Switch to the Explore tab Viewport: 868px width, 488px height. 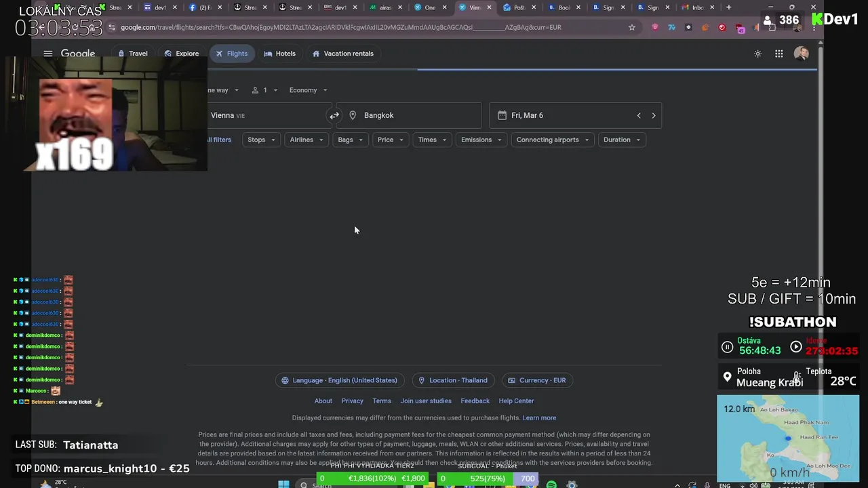(182, 54)
